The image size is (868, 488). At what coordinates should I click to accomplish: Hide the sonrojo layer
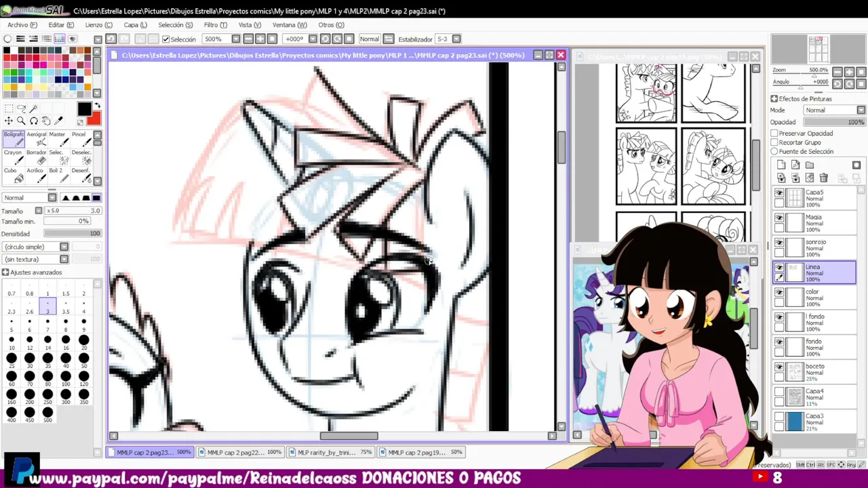[x=779, y=243]
